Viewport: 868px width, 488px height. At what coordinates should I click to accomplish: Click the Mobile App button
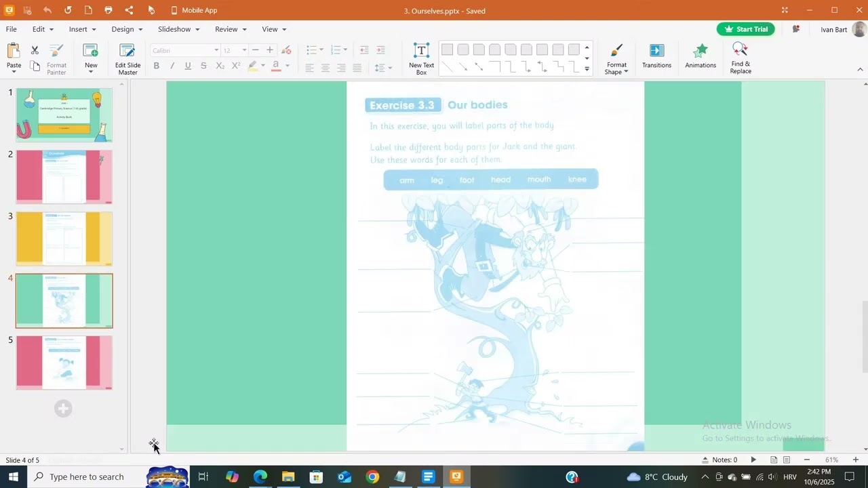coord(193,10)
